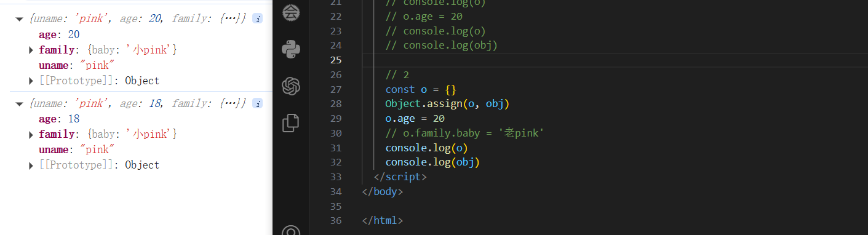Click the closing script tag line
The width and height of the screenshot is (868, 235).
tap(400, 177)
